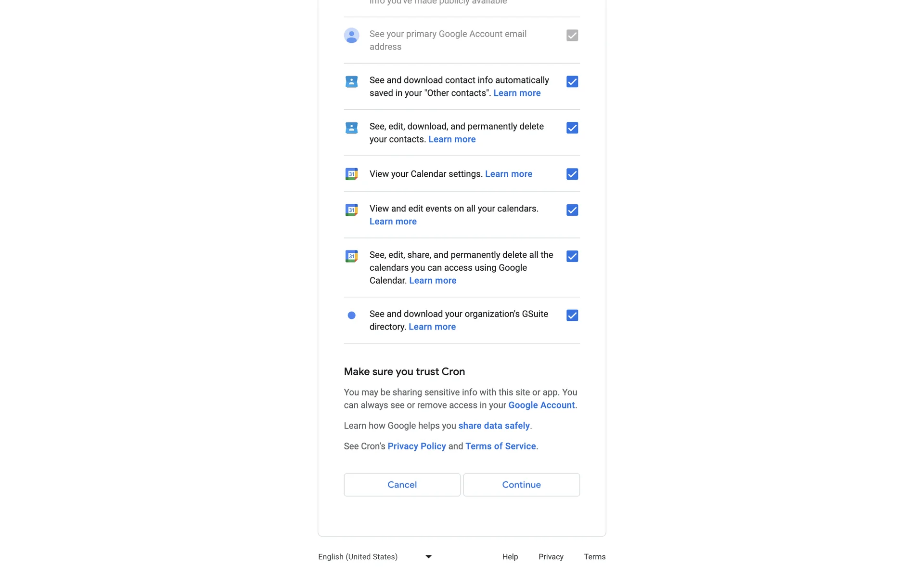
Task: Follow the Google Account link
Action: pos(541,405)
